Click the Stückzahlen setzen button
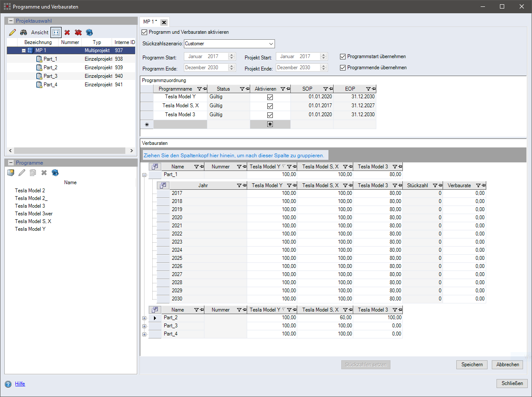 (x=366, y=365)
